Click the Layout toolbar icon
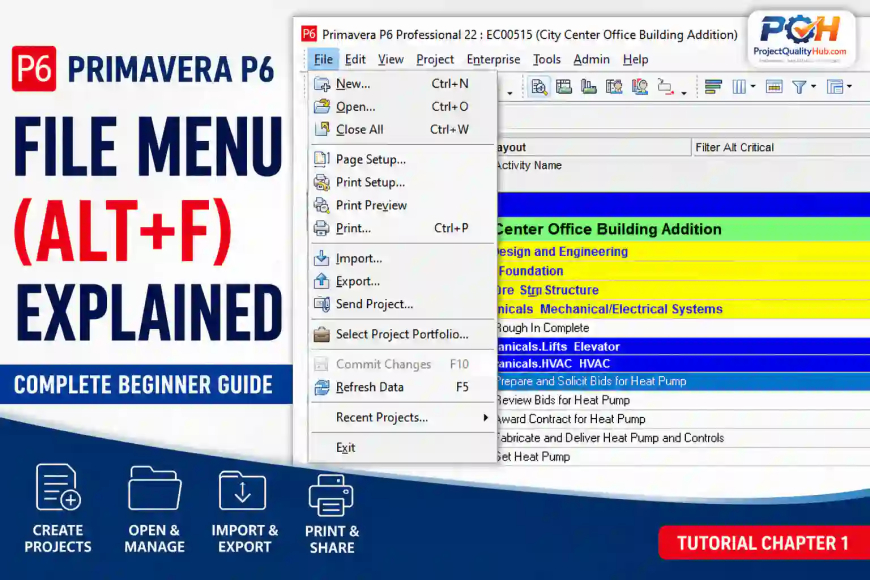 pos(834,87)
